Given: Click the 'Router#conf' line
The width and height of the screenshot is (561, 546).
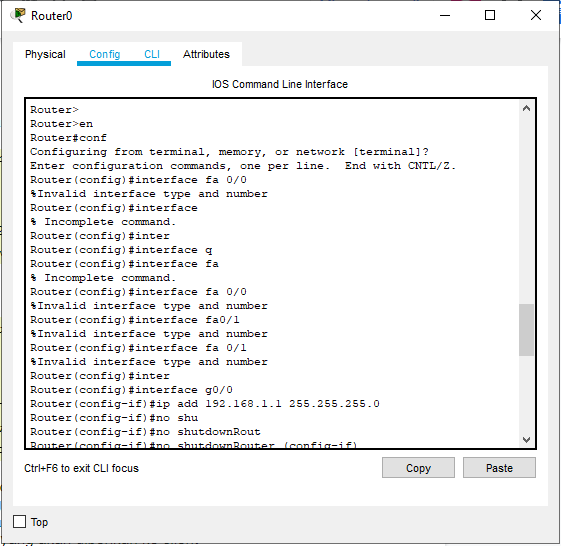Looking at the screenshot, I should click(68, 138).
